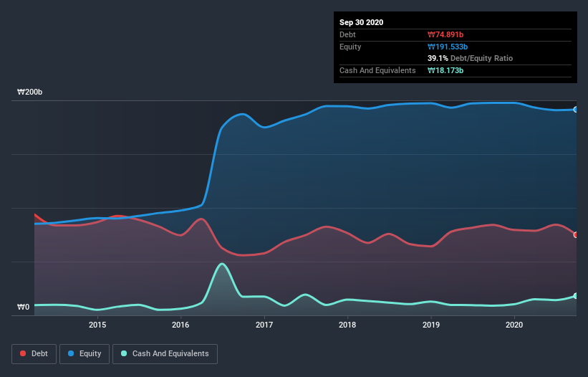
Task: Click the 2018 axis label
Action: pos(347,325)
